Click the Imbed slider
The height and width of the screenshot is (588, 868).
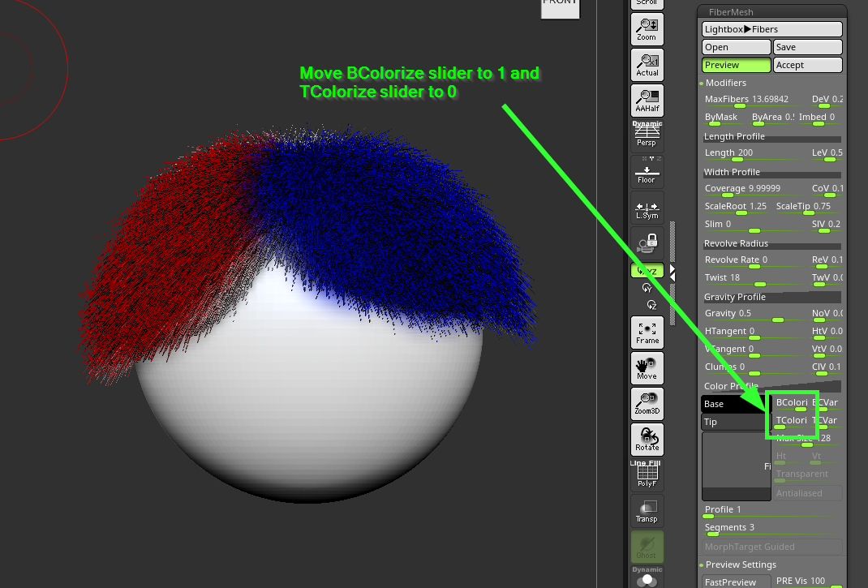click(x=820, y=118)
